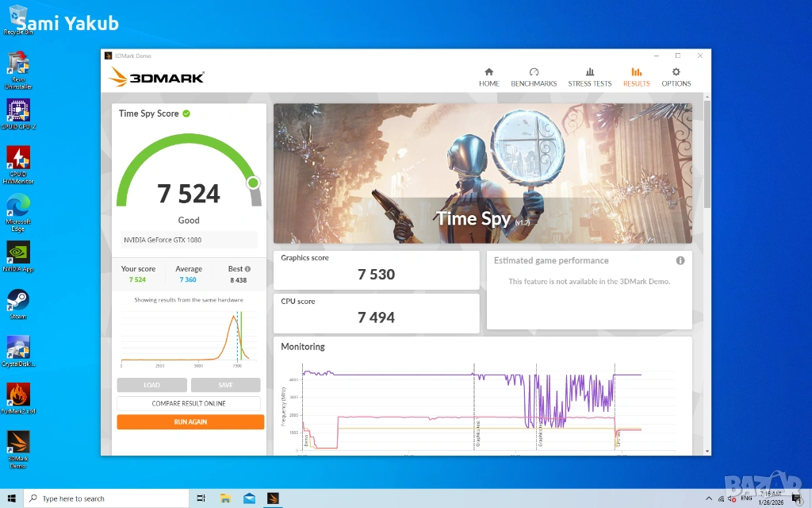812x508 pixels.
Task: Open the HOME section in 3DMark
Action: (488, 77)
